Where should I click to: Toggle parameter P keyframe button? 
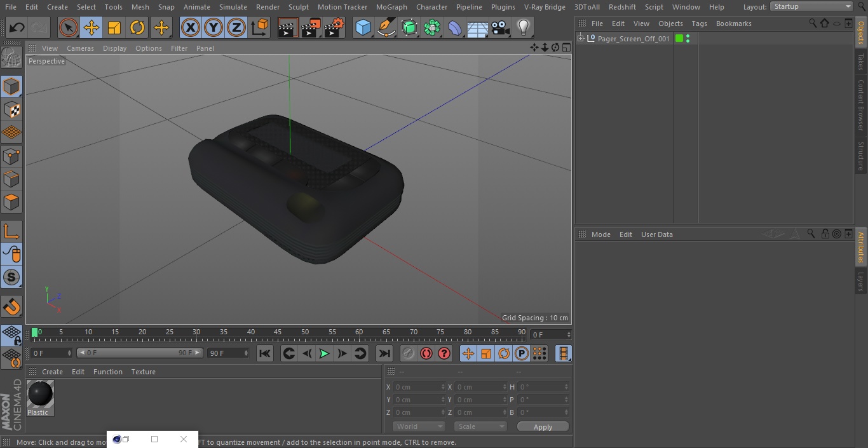point(522,353)
